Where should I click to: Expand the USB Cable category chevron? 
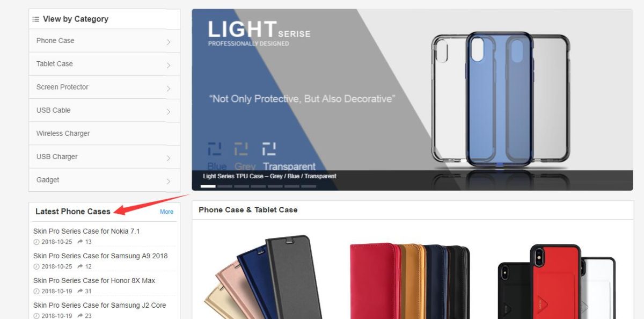click(169, 112)
